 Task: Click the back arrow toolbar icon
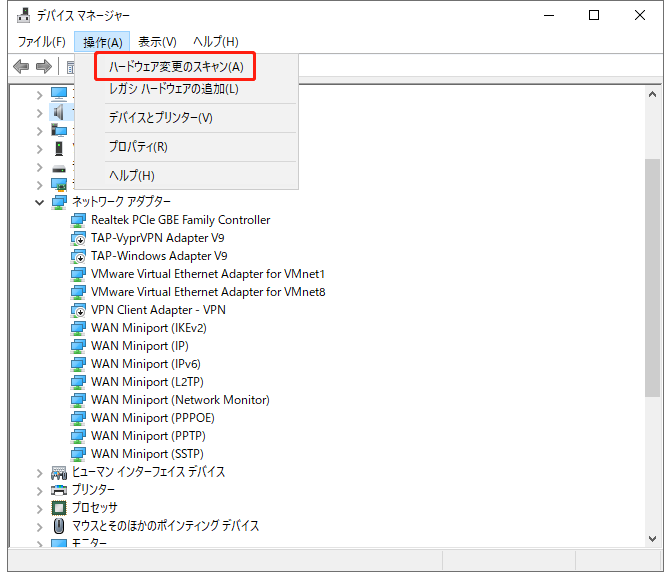[20, 66]
